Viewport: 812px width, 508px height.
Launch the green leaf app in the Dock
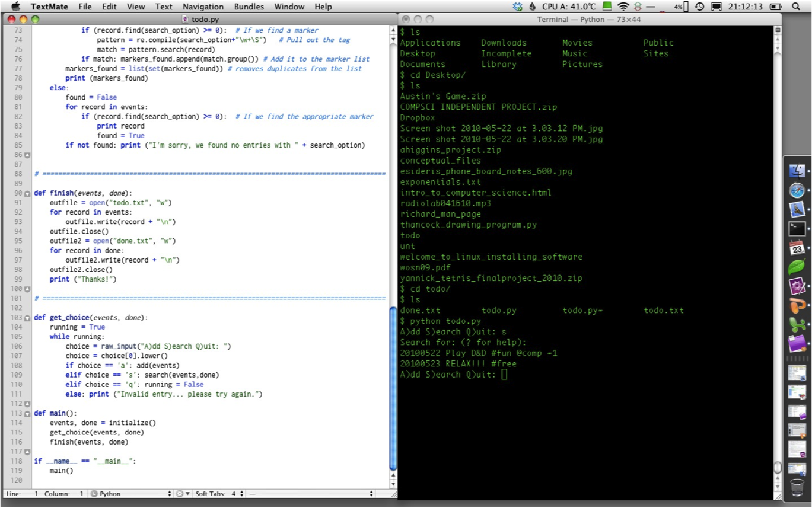(x=797, y=267)
